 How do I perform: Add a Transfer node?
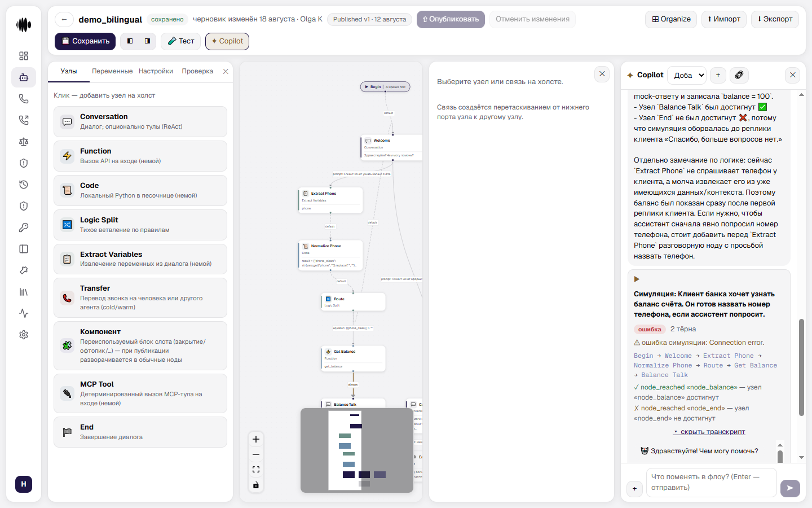click(140, 297)
